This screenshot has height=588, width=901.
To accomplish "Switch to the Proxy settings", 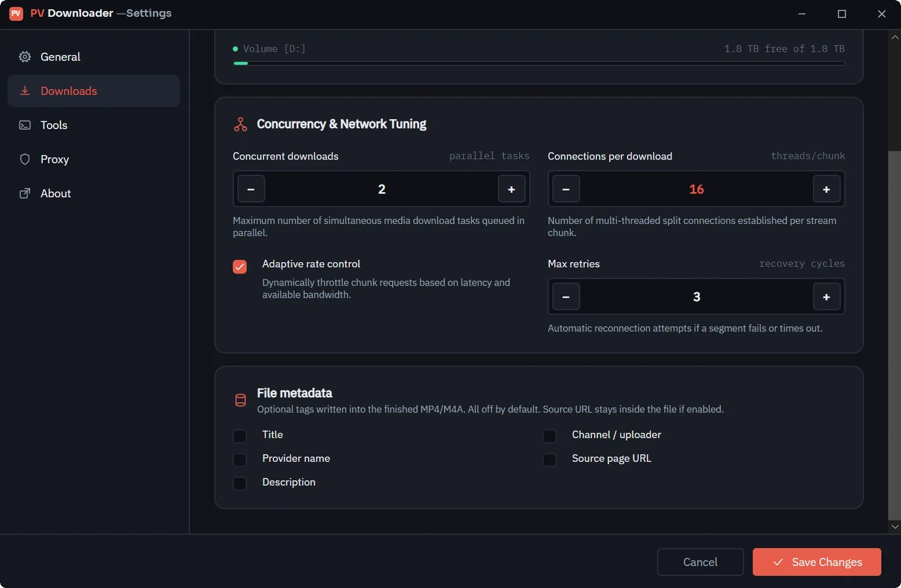I will click(94, 159).
